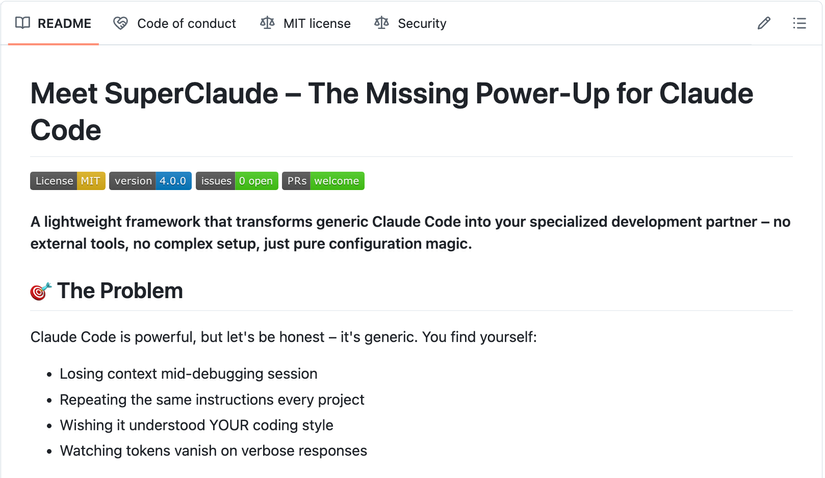
Task: Switch to the README tab
Action: [64, 23]
